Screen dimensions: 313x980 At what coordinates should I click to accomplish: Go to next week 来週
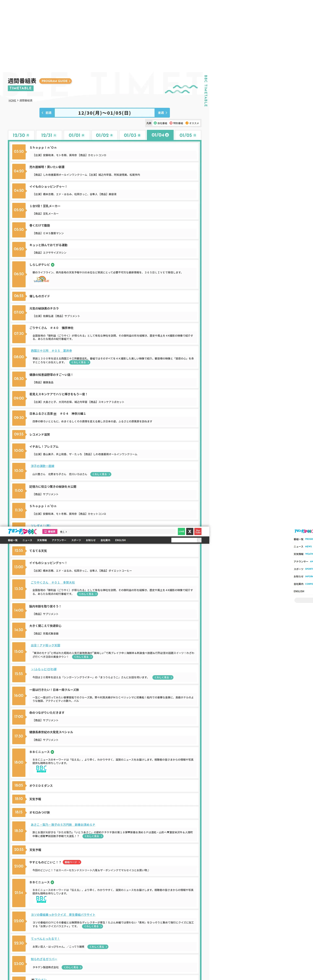click(x=162, y=113)
